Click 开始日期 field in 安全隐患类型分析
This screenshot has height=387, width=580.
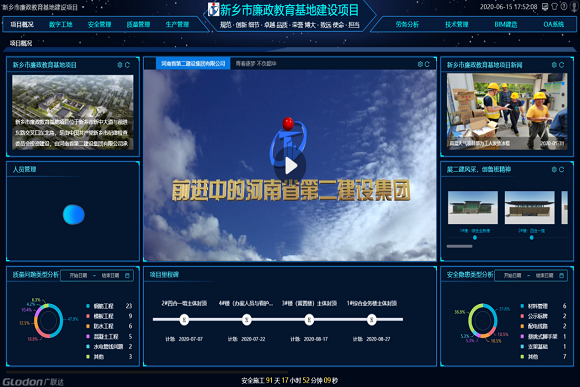[x=512, y=276]
